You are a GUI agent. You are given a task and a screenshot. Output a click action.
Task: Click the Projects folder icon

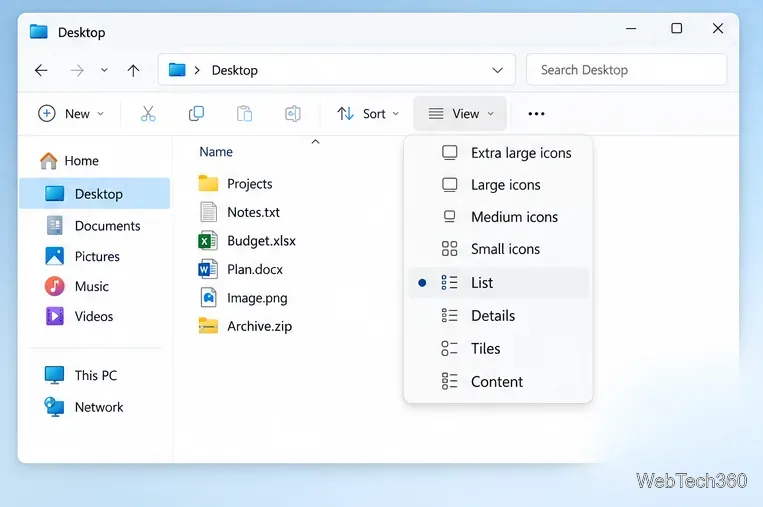click(208, 183)
